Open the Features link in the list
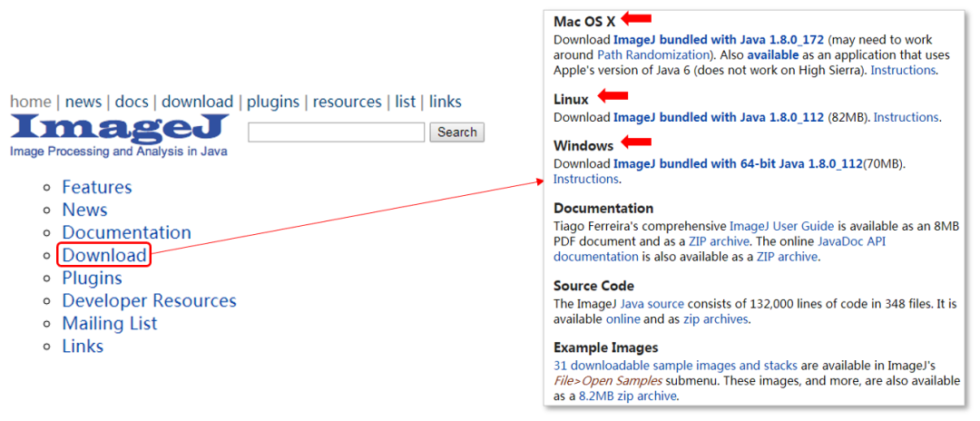 point(96,187)
